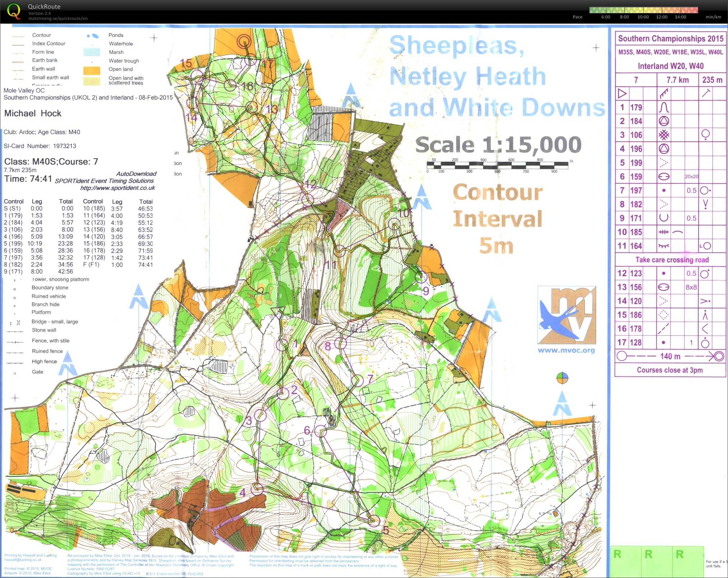This screenshot has width=728, height=578.
Task: Select 'Courses close at 3pm' text
Action: [670, 370]
